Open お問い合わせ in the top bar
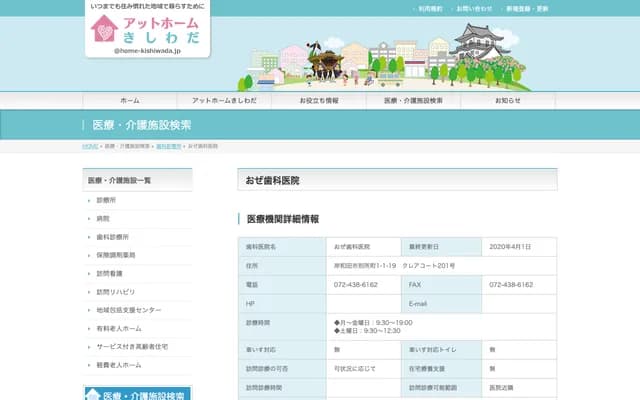Viewport: 640px width, 400px height. (476, 9)
